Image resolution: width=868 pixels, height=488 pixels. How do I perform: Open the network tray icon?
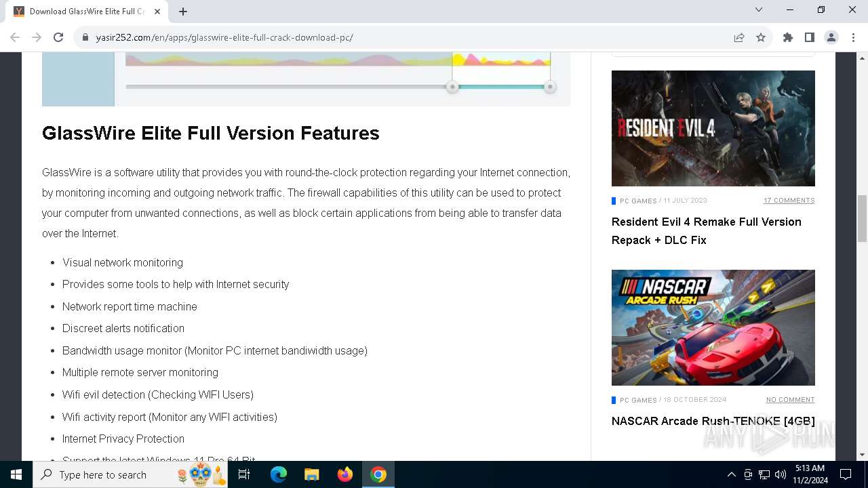click(x=764, y=474)
